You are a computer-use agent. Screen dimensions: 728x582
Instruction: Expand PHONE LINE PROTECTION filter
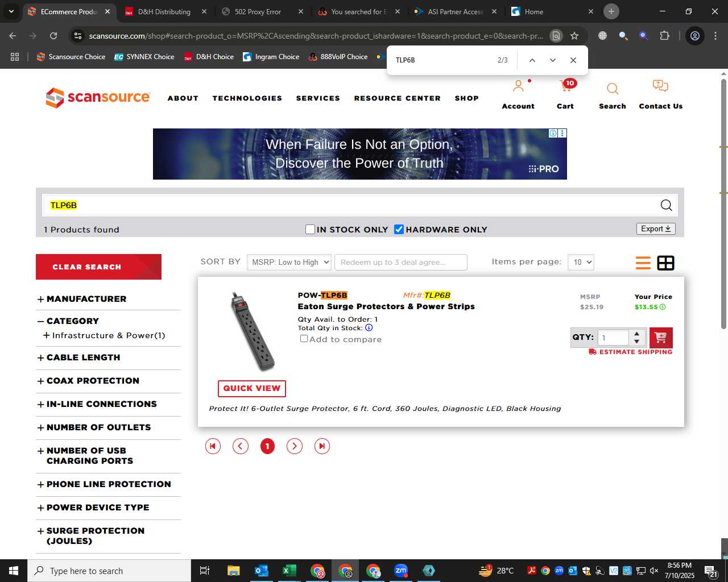coord(104,484)
